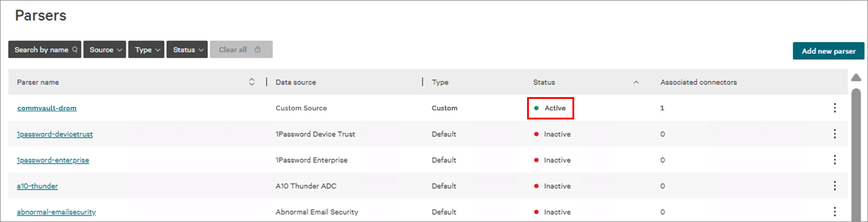The image size is (868, 222).
Task: Open kebab menu for 1password-enterprise row
Action: coord(835,160)
